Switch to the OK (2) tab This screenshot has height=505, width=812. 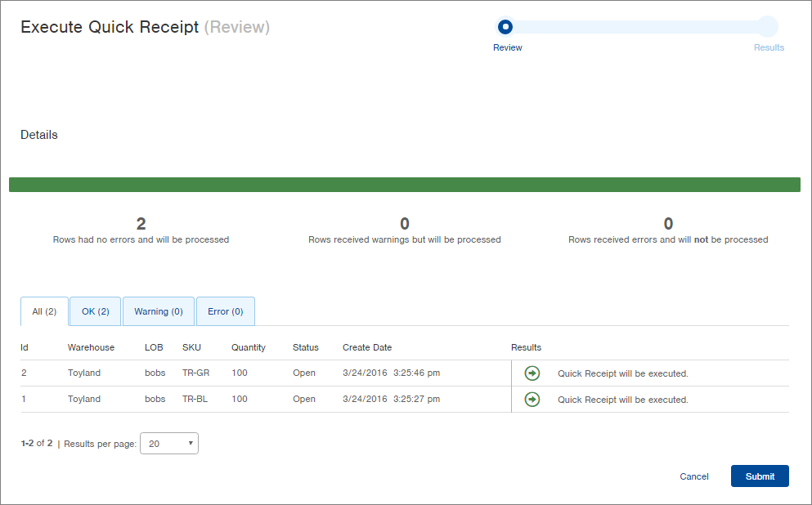96,311
